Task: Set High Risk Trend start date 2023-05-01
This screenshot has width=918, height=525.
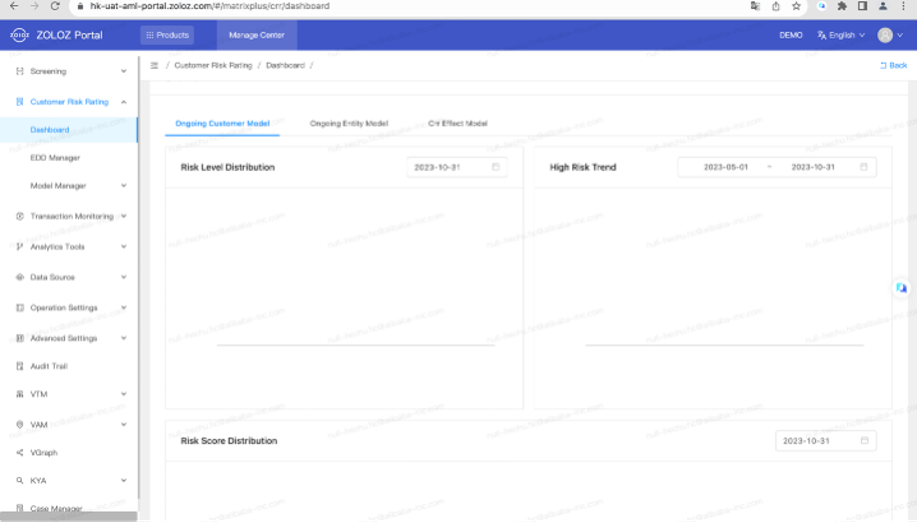Action: click(726, 167)
